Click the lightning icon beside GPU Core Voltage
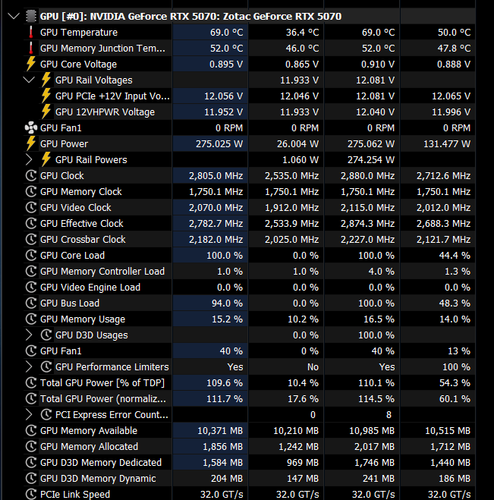Image resolution: width=494 pixels, height=500 pixels. 31,64
